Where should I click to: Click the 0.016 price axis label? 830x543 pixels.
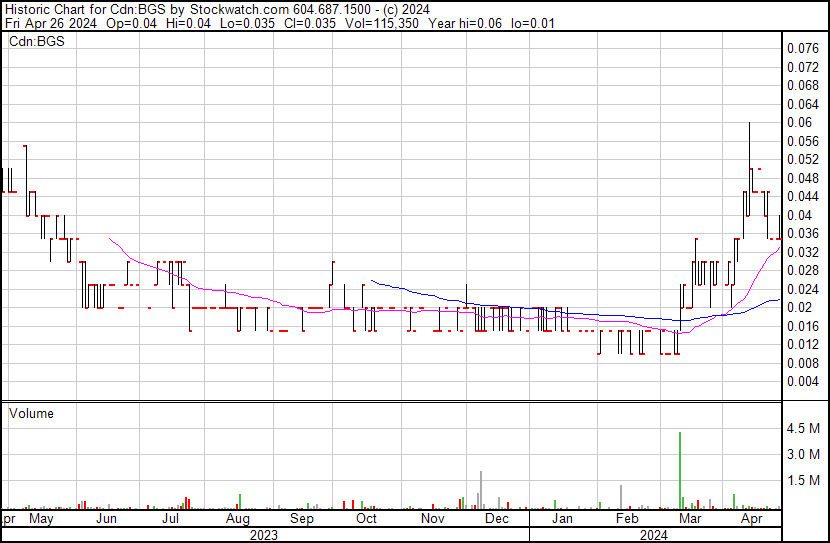(x=803, y=327)
